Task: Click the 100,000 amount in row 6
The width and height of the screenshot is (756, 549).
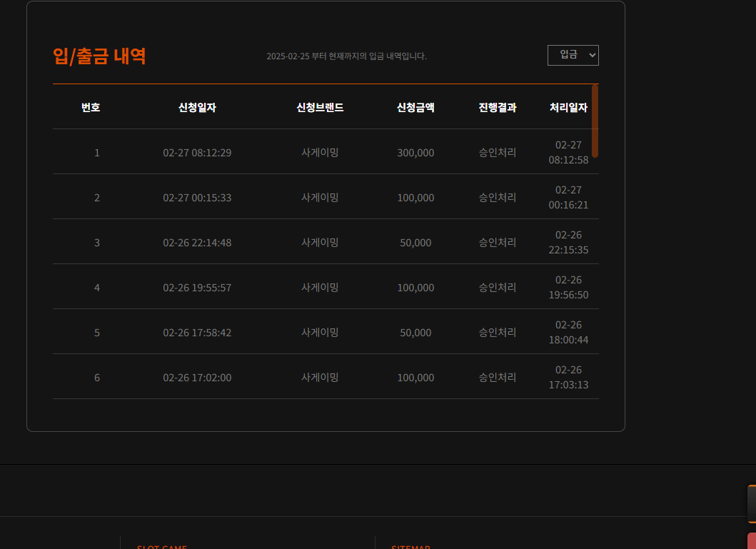Action: click(415, 378)
